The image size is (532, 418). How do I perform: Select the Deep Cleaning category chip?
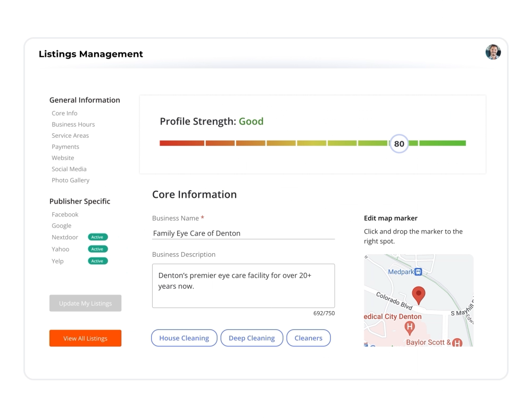point(252,338)
